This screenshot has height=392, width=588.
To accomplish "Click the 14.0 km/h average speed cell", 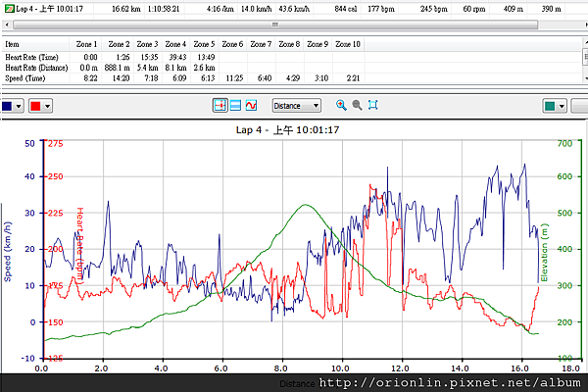I will coord(256,9).
